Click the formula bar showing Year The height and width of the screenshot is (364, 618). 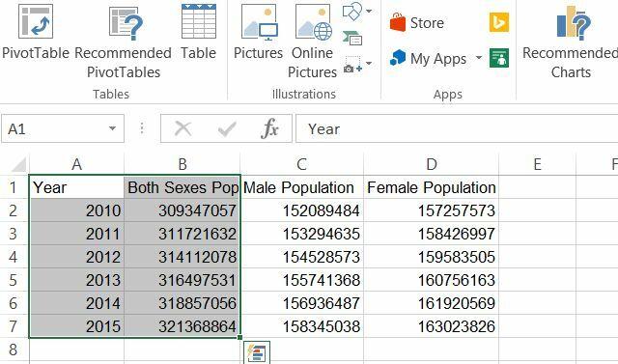(x=457, y=128)
